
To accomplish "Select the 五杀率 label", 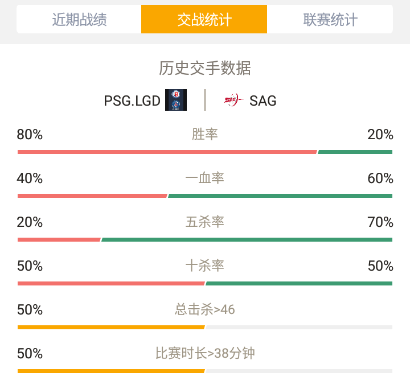I will (x=205, y=222).
